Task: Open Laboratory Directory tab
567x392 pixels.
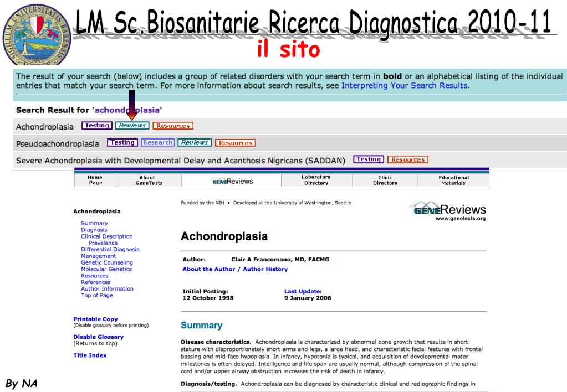Action: click(x=316, y=180)
